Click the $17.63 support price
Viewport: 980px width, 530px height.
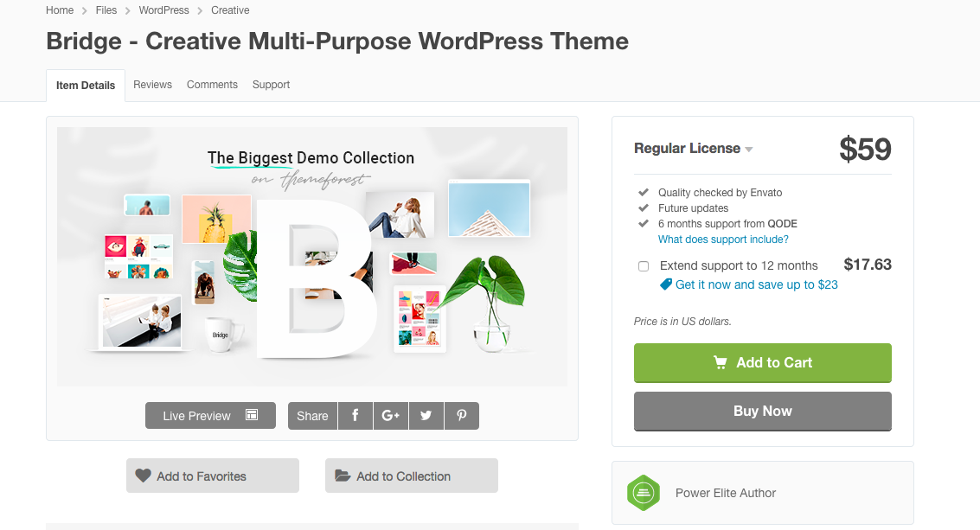point(868,265)
